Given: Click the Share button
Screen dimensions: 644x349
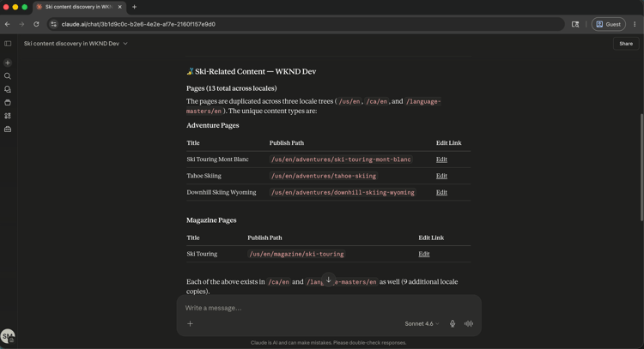Looking at the screenshot, I should [x=626, y=44].
